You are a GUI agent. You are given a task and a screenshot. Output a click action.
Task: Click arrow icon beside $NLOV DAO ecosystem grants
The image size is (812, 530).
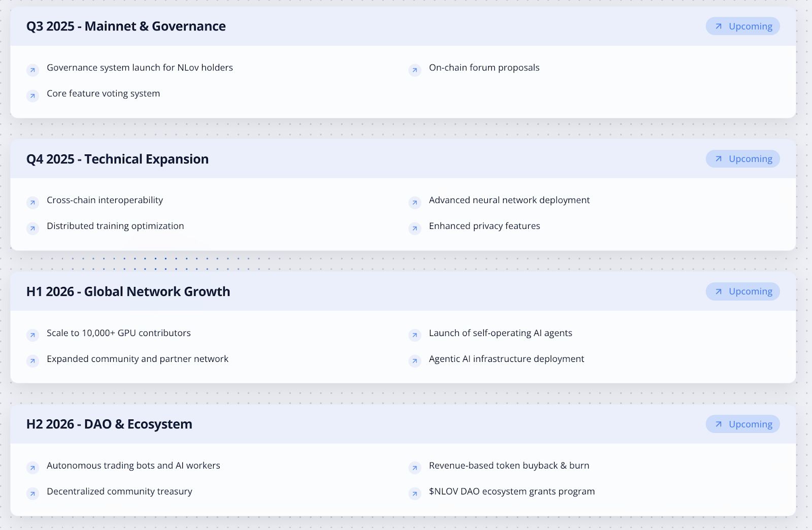pos(415,493)
